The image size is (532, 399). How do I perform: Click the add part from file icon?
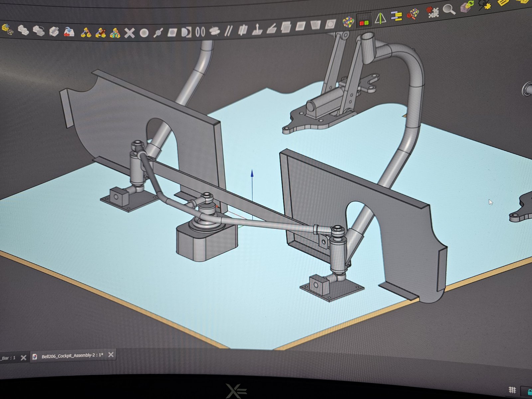(8, 29)
